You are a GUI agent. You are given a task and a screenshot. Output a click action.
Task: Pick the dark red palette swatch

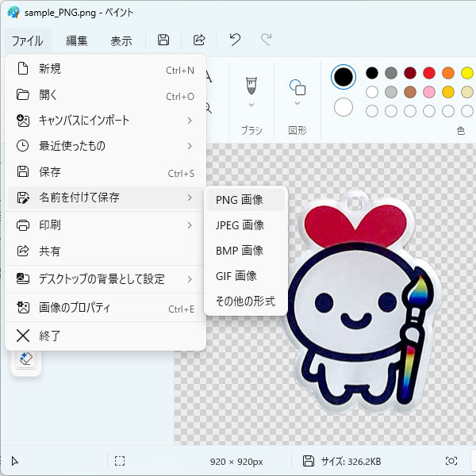(410, 73)
